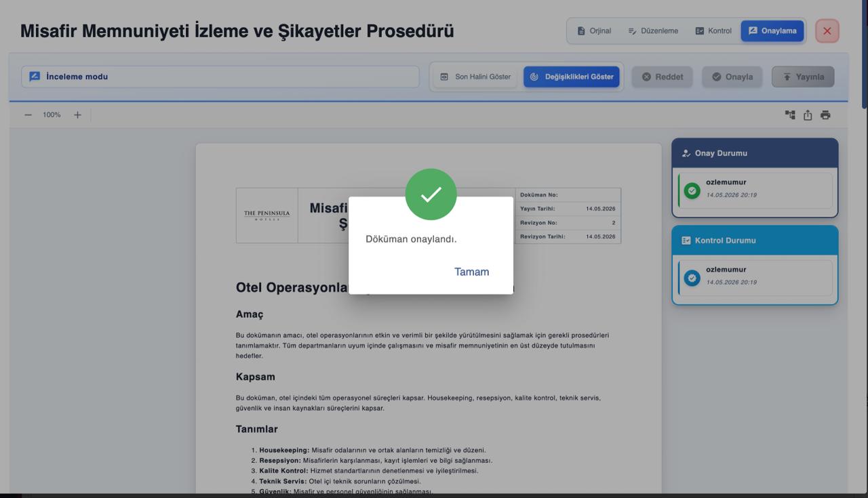Screen dimensions: 868x498
Task: Click the Döküman onaylandı message text
Action: click(411, 239)
